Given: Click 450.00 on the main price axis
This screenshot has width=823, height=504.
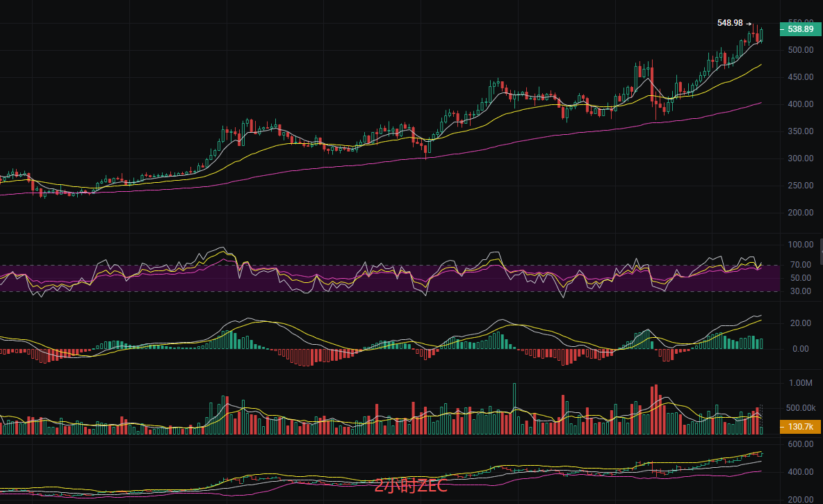Looking at the screenshot, I should [801, 77].
